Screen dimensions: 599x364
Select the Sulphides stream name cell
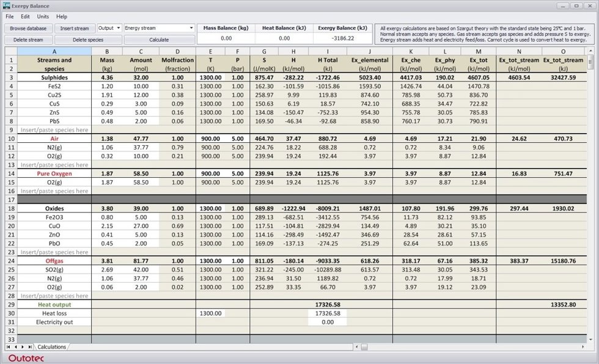54,78
